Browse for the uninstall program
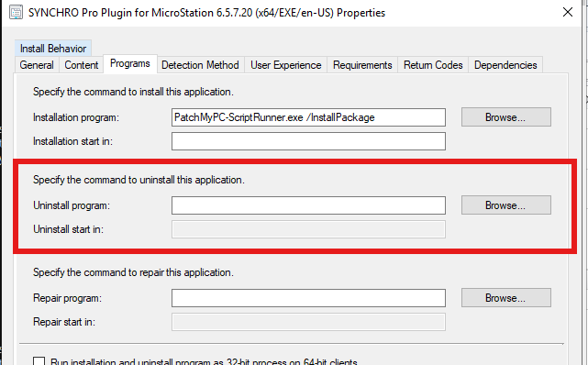The height and width of the screenshot is (365, 588). 506,205
